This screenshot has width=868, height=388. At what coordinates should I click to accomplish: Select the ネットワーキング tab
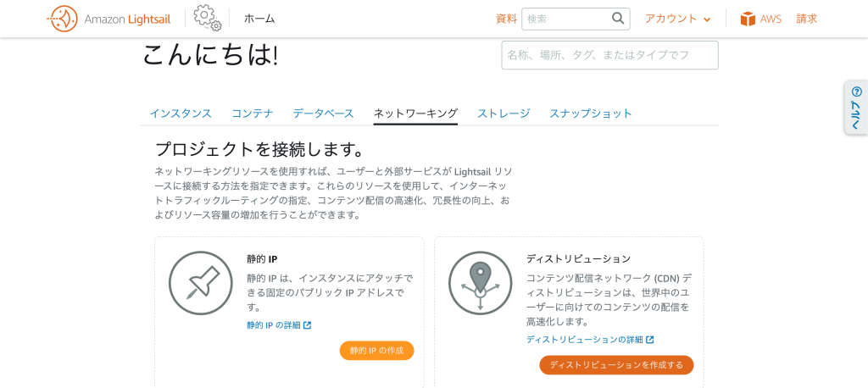click(415, 114)
